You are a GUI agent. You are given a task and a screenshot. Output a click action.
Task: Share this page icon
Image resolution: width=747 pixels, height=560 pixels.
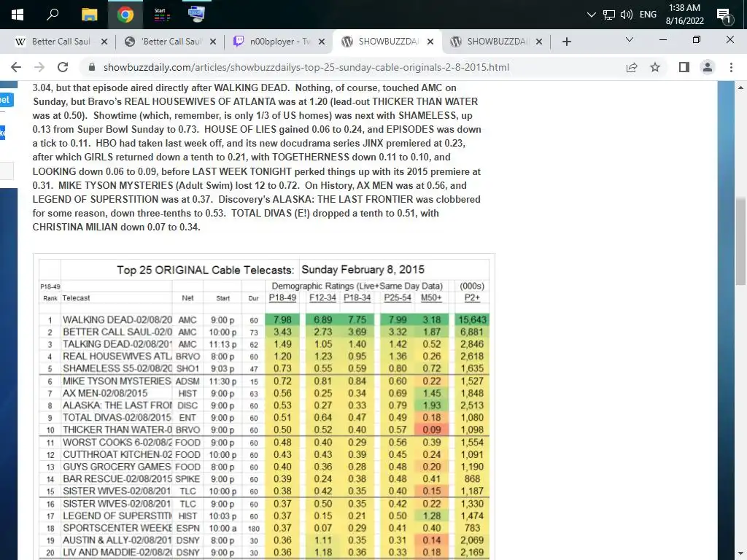(x=632, y=67)
